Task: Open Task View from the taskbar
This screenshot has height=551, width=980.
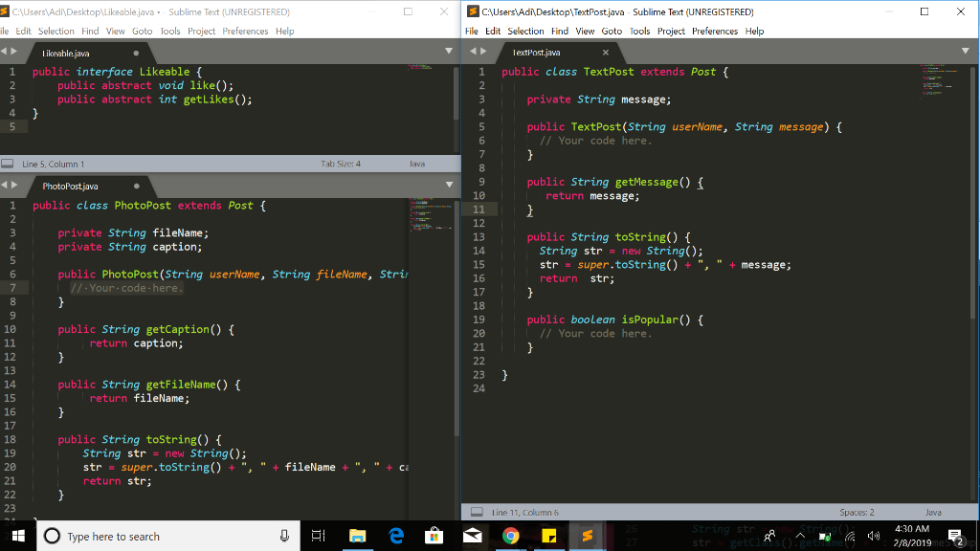Action: [x=320, y=537]
